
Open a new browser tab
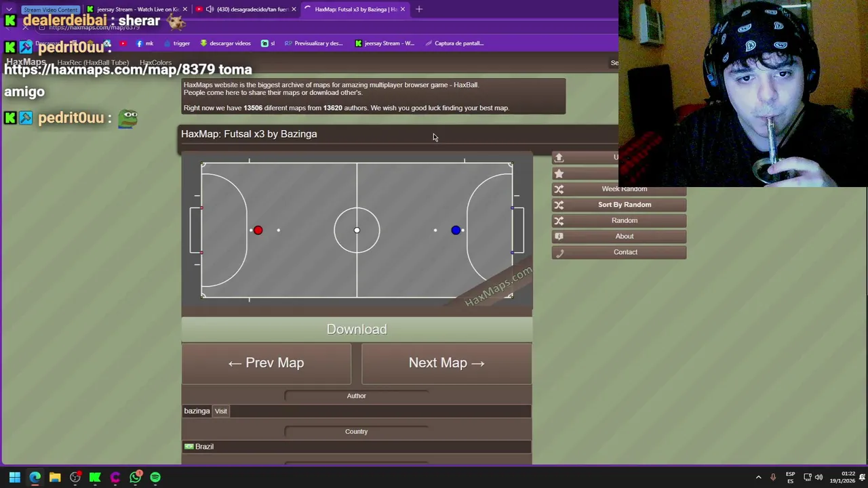pyautogui.click(x=419, y=9)
